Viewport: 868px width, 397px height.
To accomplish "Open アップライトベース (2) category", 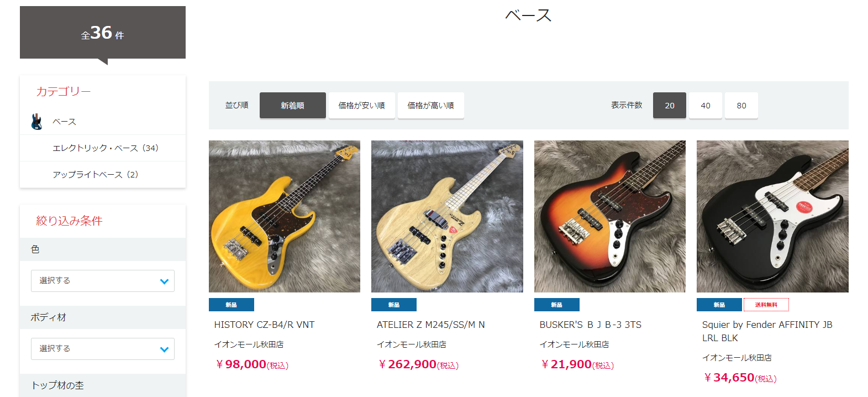I will (x=96, y=175).
